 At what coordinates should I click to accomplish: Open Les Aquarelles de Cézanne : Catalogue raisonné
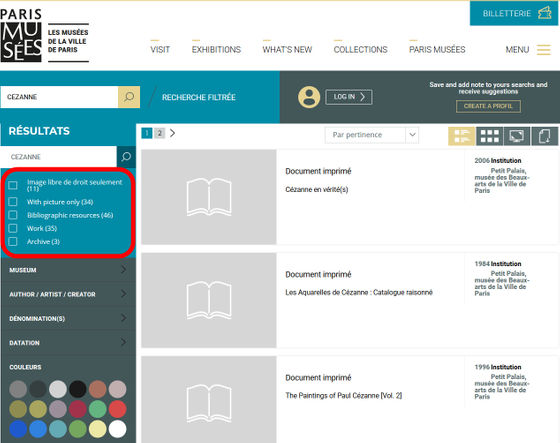tap(359, 292)
